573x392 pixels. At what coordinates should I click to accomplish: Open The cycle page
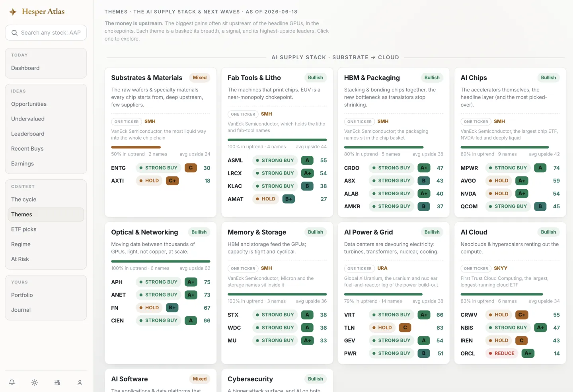click(x=46, y=200)
